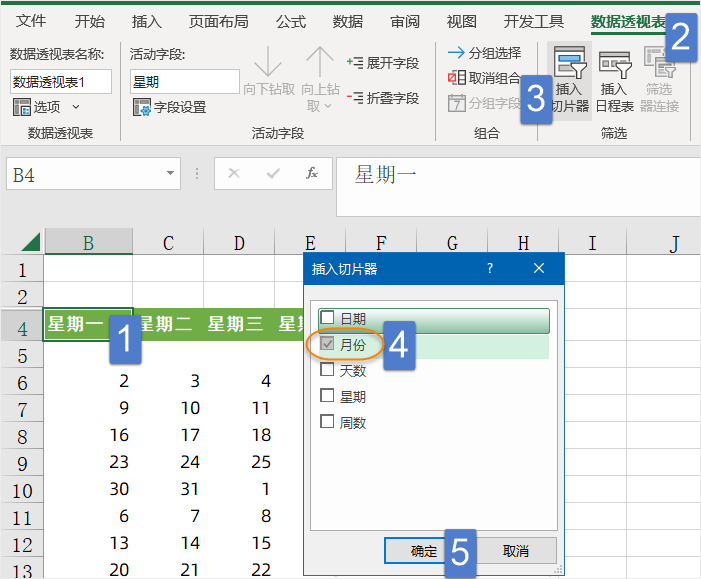Viewport: 701px width, 579px height.
Task: Check the 日期 checkbox in slicer dialog
Action: point(327,318)
